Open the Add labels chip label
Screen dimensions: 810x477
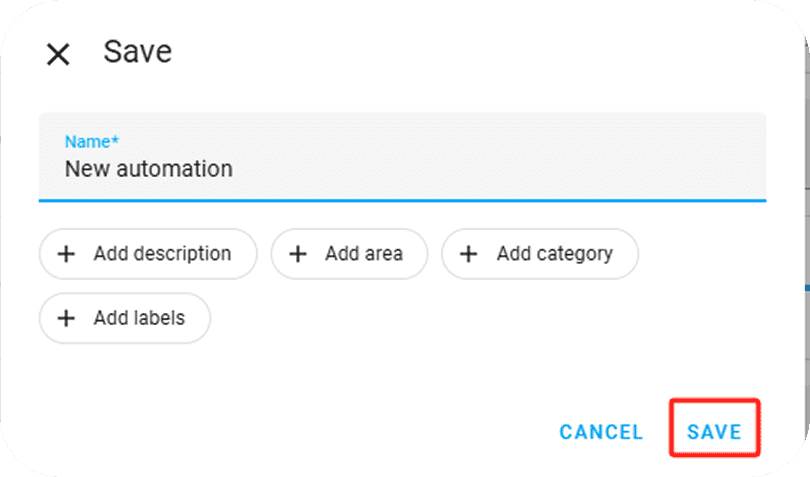139,319
